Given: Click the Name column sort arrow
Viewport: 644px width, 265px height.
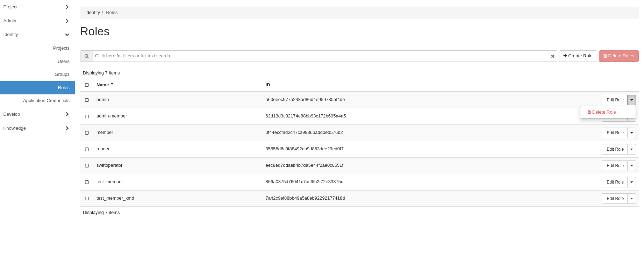Looking at the screenshot, I should 112,84.
